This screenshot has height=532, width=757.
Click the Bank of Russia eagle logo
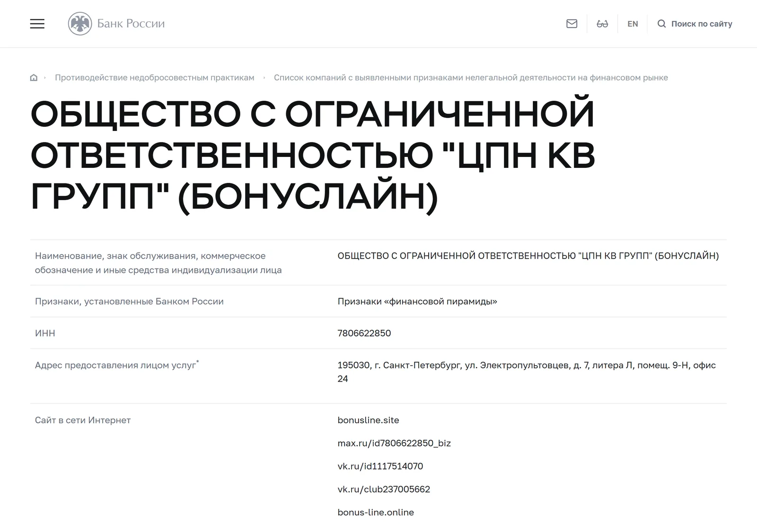coord(80,24)
